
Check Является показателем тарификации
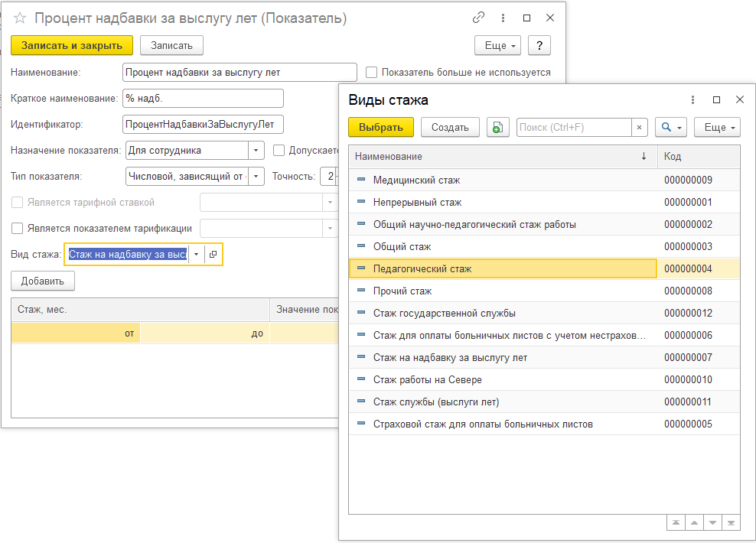[x=17, y=229]
